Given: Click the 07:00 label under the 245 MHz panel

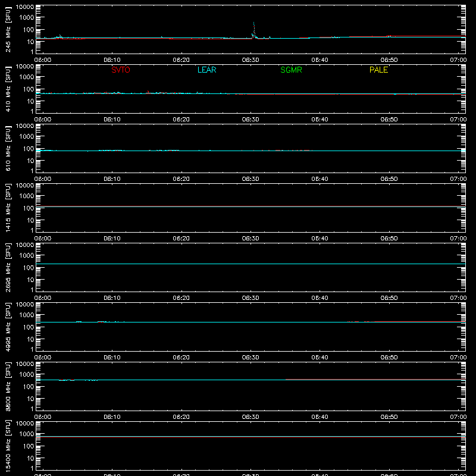Looking at the screenshot, I should coord(458,60).
